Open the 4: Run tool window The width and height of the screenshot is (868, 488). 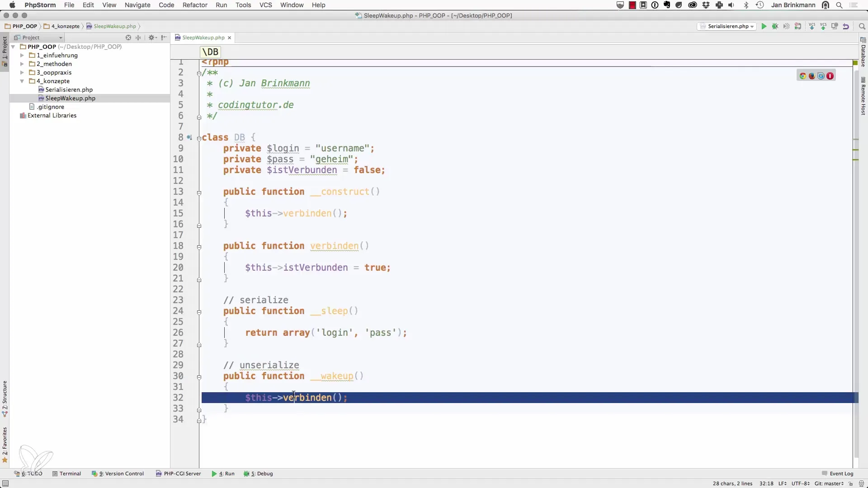pos(223,474)
